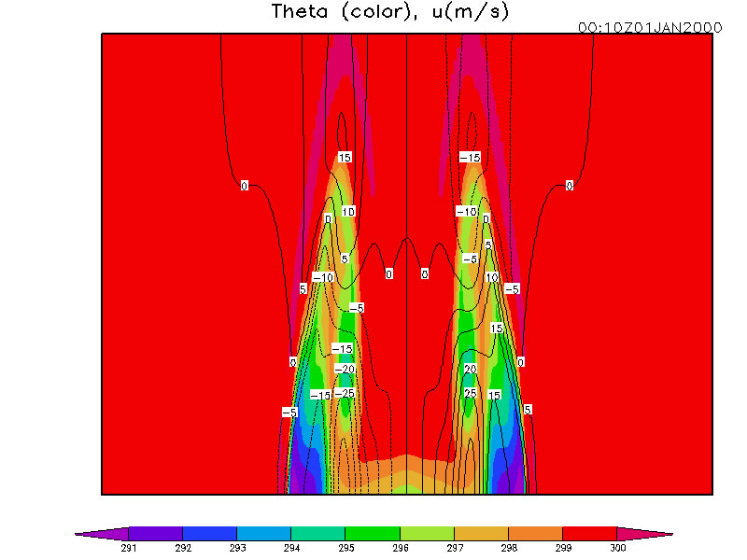Choose the green swatch between 295 and 296
The image size is (747, 560).
coord(373,533)
